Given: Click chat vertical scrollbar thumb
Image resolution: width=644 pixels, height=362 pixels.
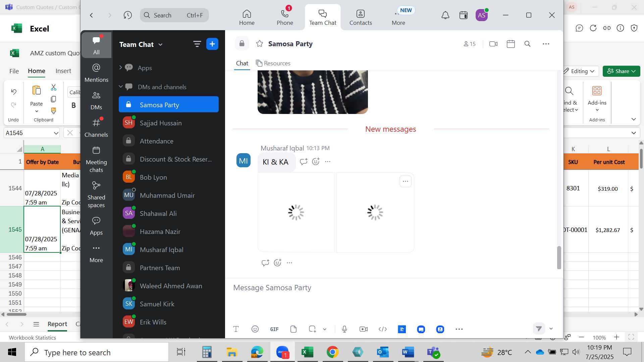Looking at the screenshot, I should [x=559, y=257].
